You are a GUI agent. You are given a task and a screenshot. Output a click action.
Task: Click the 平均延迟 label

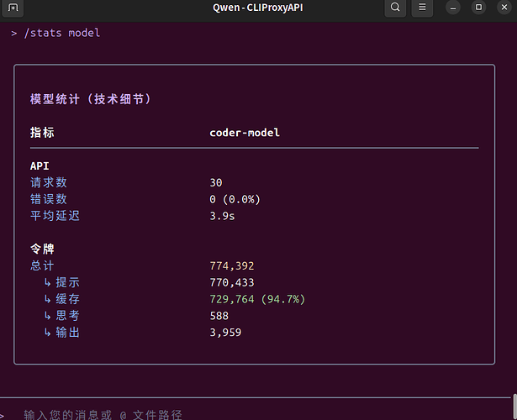tap(55, 216)
